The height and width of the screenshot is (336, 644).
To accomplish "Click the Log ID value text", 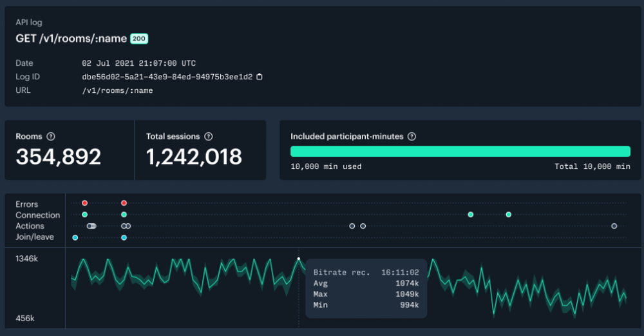I will coord(167,77).
